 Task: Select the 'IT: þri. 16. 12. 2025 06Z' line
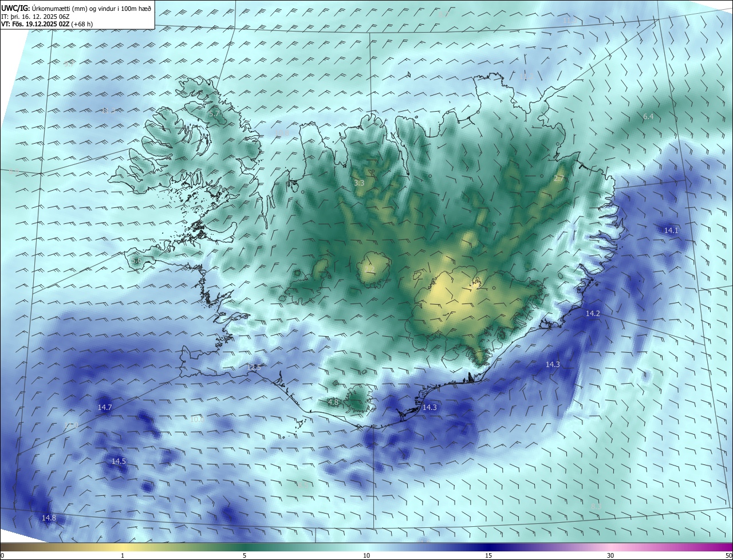(x=35, y=16)
